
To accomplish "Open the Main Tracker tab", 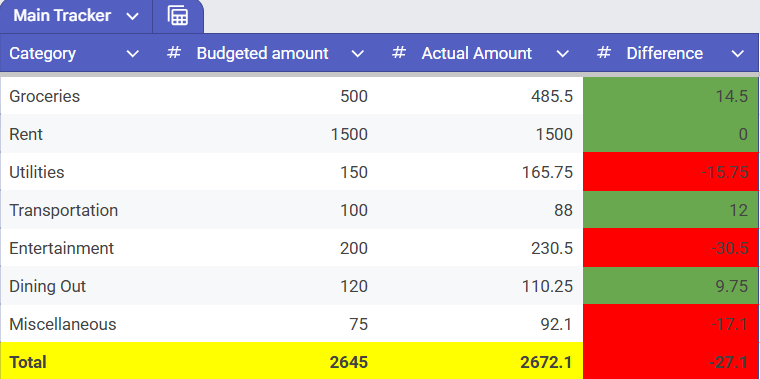I will point(76,16).
